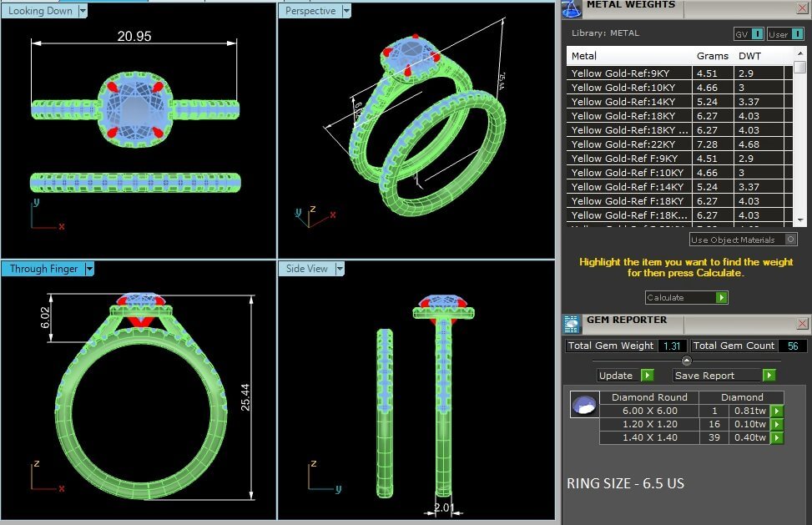Click the metal list scrollbar down arrow
The width and height of the screenshot is (812, 525).
[799, 220]
